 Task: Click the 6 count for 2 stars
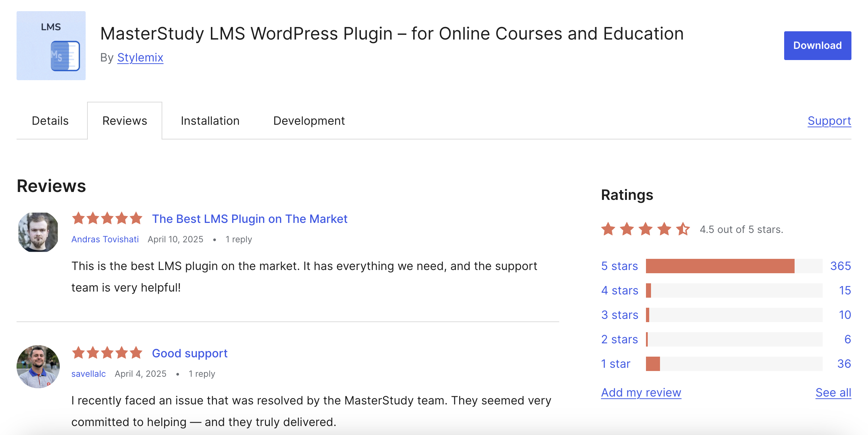pos(848,339)
